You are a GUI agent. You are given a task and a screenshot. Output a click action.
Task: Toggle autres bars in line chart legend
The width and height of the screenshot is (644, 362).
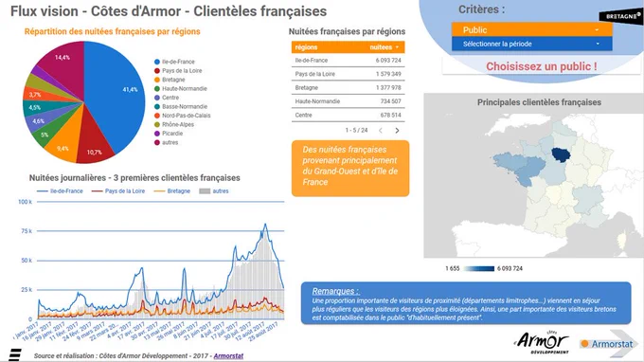(214, 191)
